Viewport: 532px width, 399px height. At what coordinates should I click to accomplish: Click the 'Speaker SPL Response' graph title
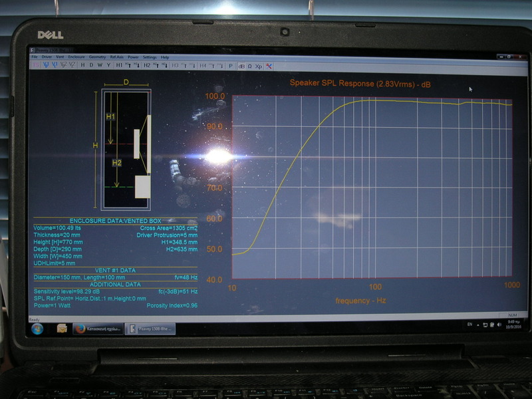360,84
